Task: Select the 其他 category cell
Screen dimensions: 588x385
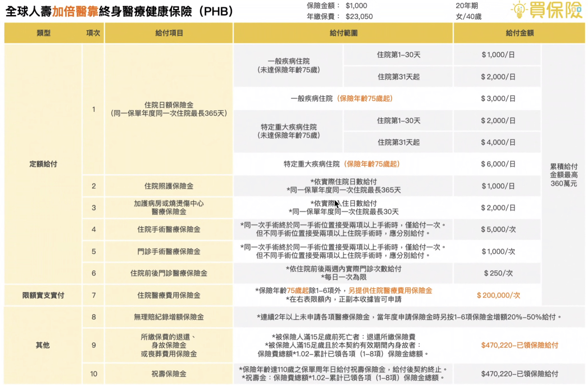Action: [43, 345]
